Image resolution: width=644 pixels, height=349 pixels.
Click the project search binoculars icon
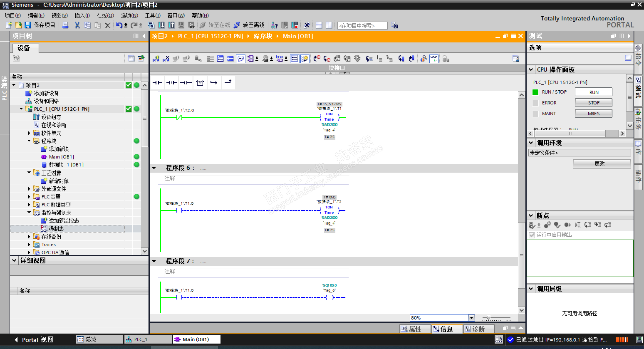tap(395, 26)
